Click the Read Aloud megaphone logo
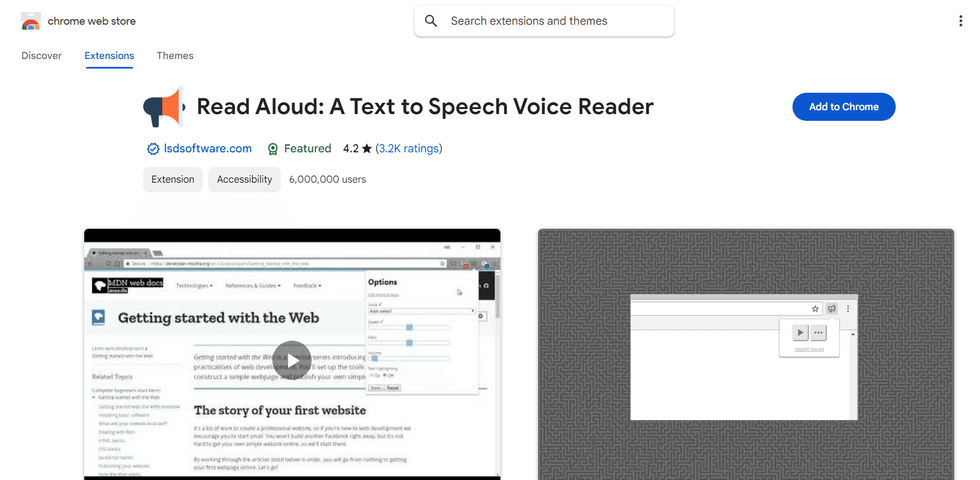Image resolution: width=980 pixels, height=480 pixels. tap(164, 107)
